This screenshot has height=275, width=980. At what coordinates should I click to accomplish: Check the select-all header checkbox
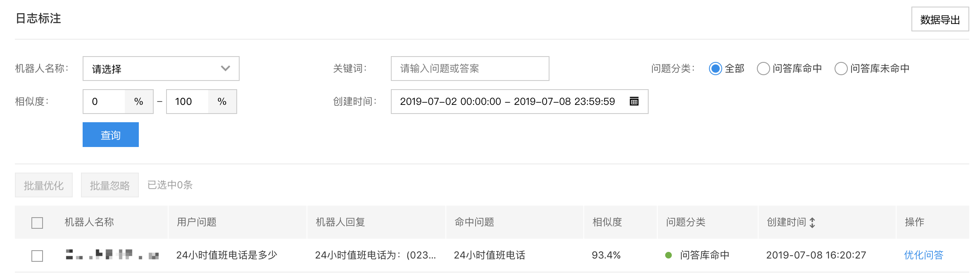click(x=37, y=223)
